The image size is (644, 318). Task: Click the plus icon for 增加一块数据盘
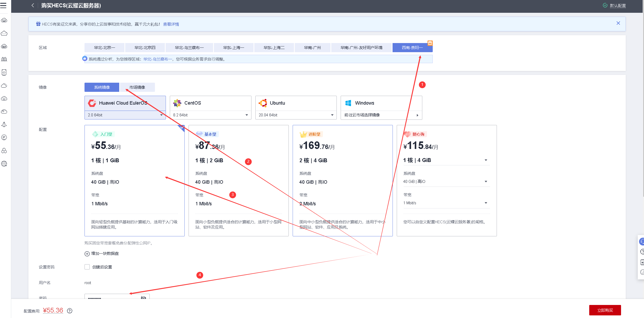pos(87,254)
